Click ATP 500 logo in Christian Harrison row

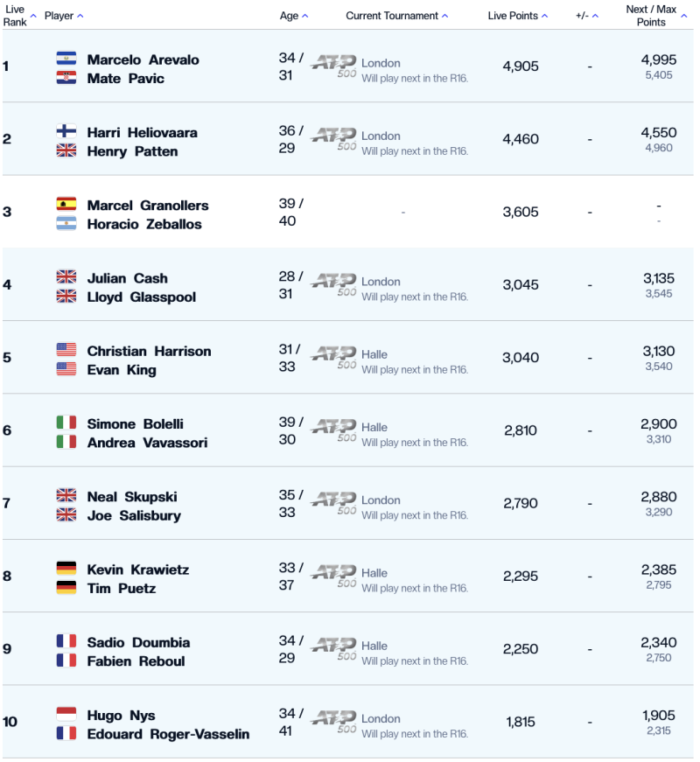[334, 358]
